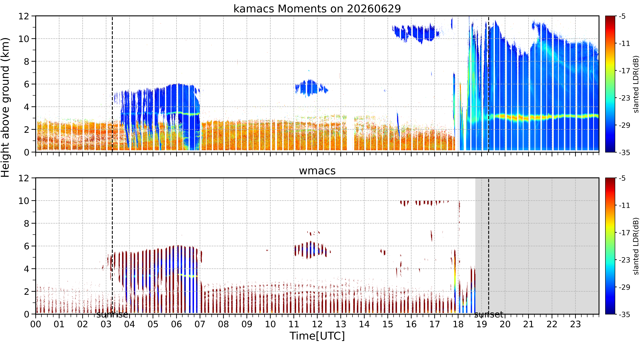Click the 'sunrise' label in the lower plot
Viewport: 644px width, 346px height.
(x=112, y=315)
